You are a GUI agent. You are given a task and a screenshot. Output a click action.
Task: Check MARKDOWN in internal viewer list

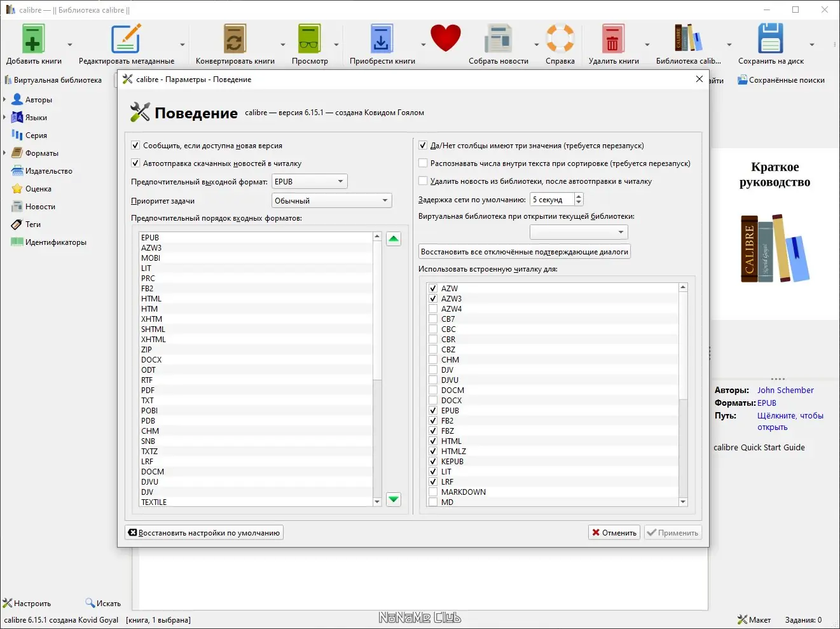click(433, 492)
